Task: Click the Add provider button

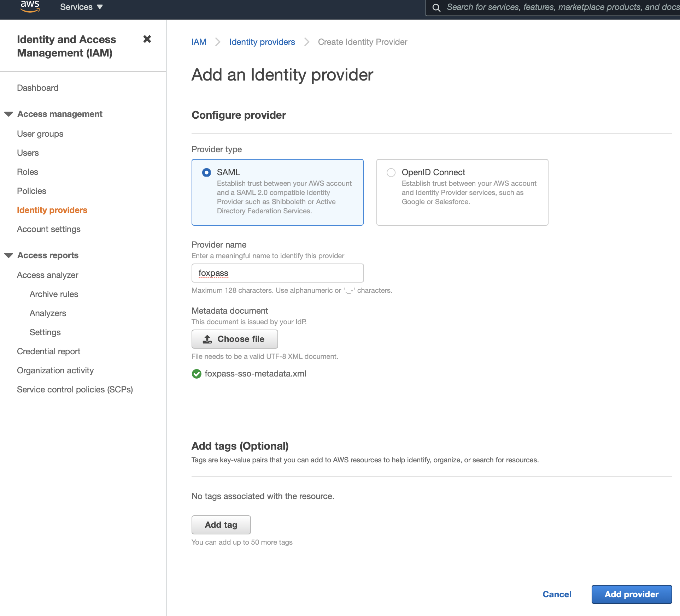Action: (631, 595)
